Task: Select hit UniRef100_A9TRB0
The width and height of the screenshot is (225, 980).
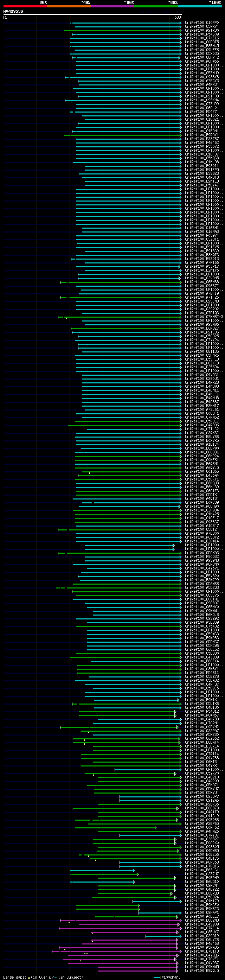Action: tap(202, 31)
